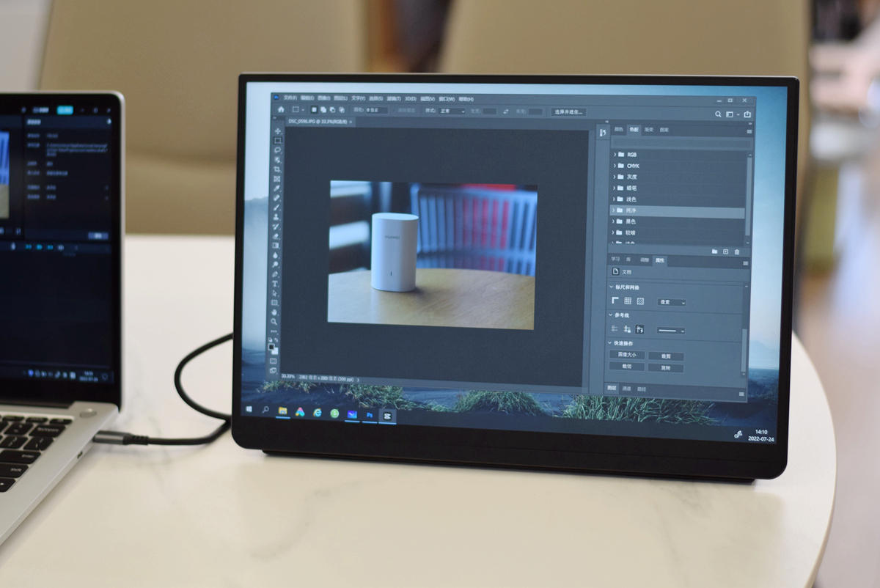Switch to the 色板 panel tab

[x=634, y=130]
